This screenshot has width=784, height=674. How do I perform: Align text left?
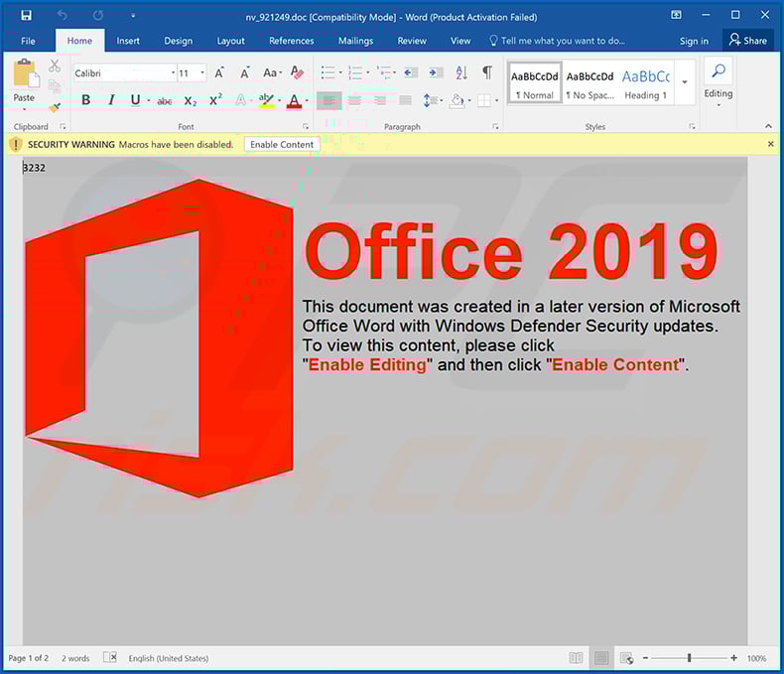(x=329, y=101)
